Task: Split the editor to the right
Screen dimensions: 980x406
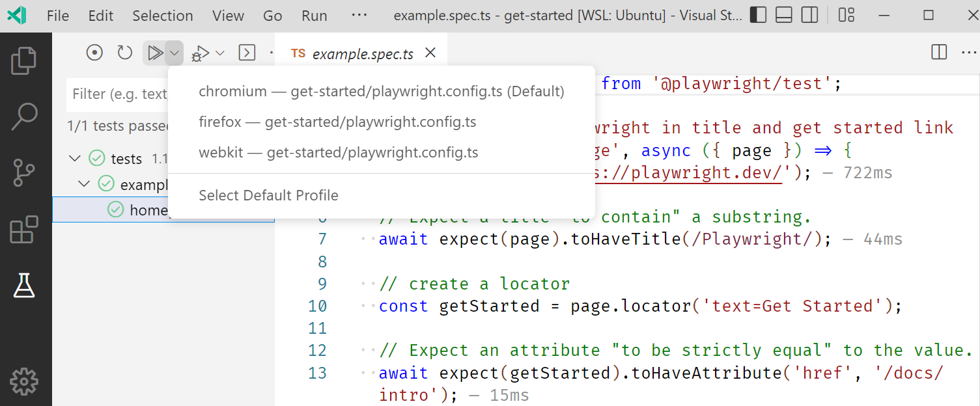Action: tap(939, 53)
